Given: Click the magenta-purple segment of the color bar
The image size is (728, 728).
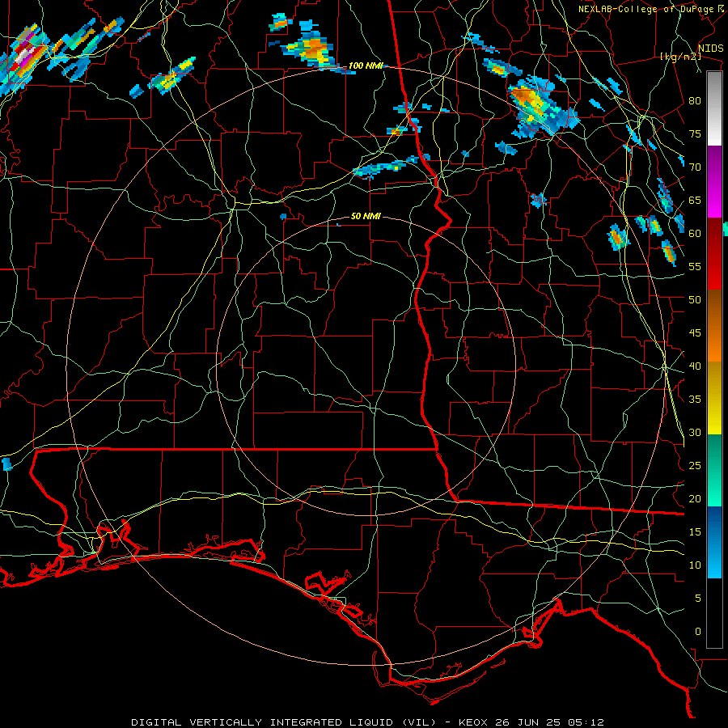Looking at the screenshot, I should pyautogui.click(x=714, y=182).
